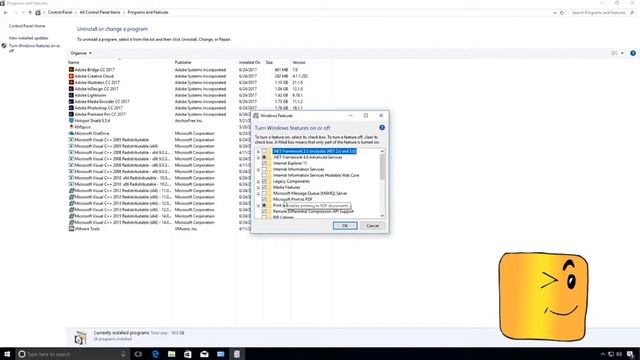Select the Adobe Premiere Pro CC 2017 icon
Image resolution: width=640 pixels, height=360 pixels.
71,114
